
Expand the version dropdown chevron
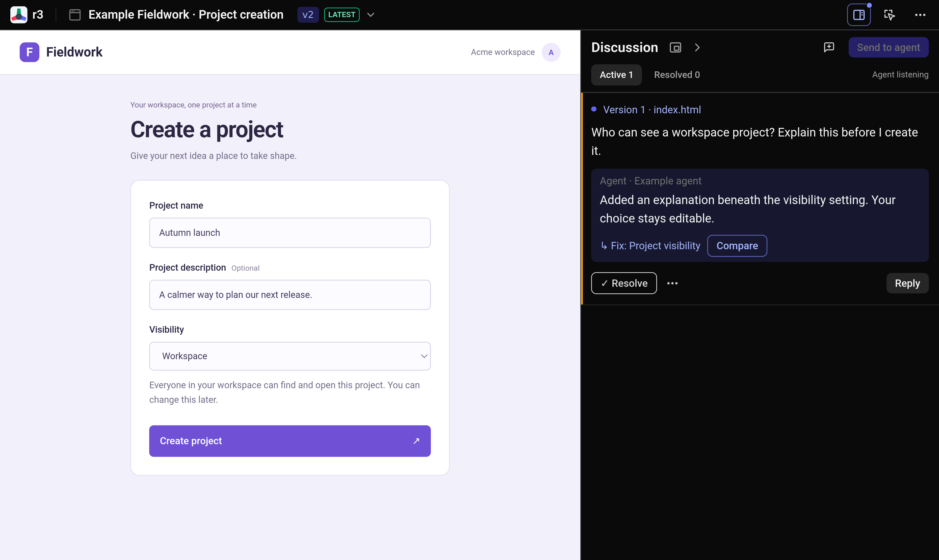coord(370,15)
